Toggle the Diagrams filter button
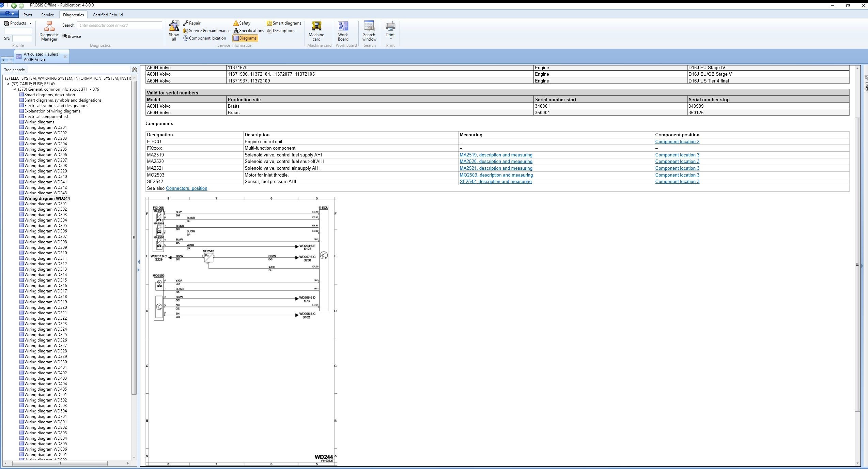The width and height of the screenshot is (868, 469). pos(245,38)
